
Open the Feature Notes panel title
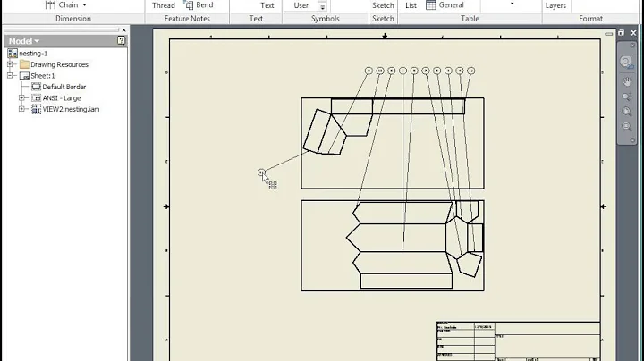(187, 19)
